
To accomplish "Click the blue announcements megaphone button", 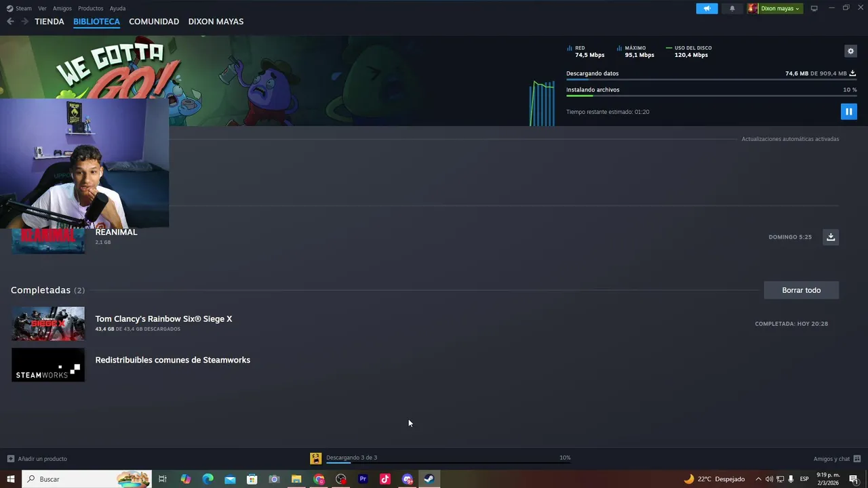I will (x=707, y=8).
